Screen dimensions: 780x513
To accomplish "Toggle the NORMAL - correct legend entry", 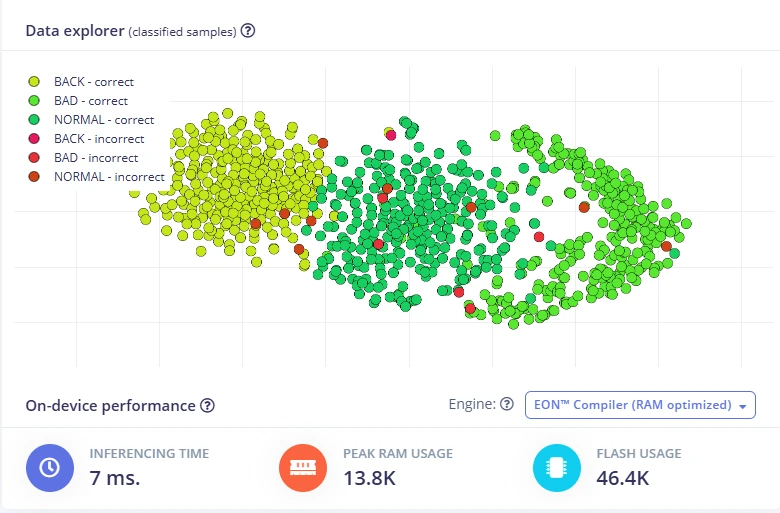I will pyautogui.click(x=91, y=119).
